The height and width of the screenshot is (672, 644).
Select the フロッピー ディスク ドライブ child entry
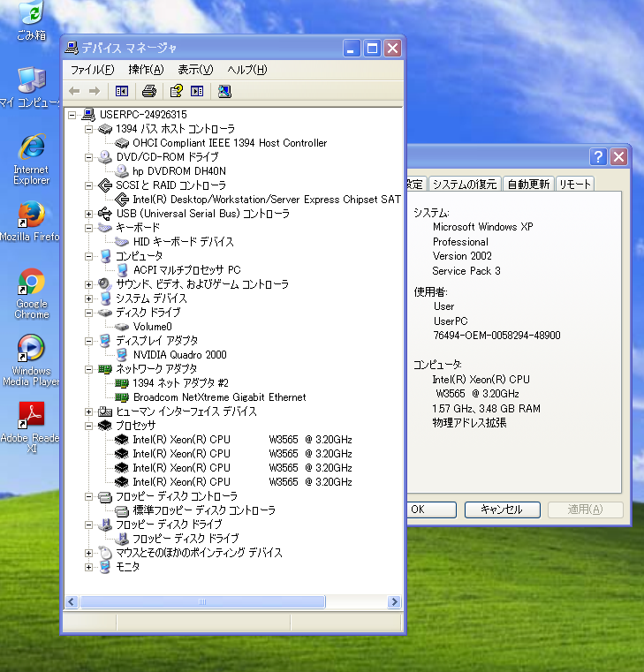(x=186, y=539)
